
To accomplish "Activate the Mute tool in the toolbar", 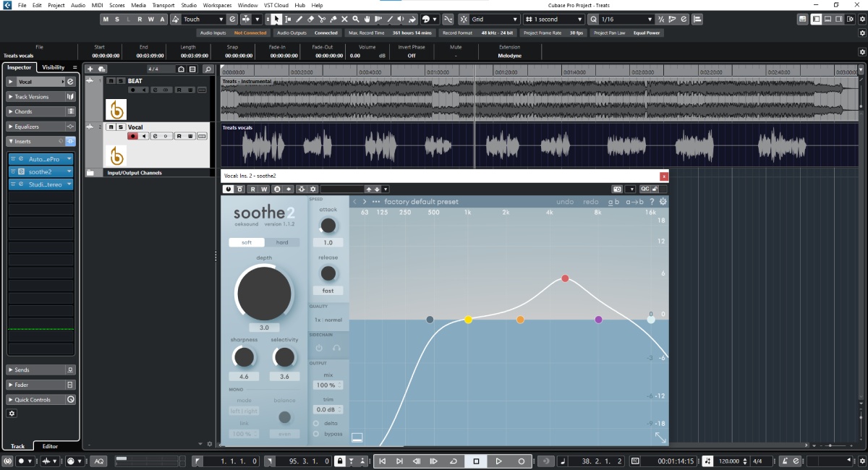I will [x=345, y=19].
